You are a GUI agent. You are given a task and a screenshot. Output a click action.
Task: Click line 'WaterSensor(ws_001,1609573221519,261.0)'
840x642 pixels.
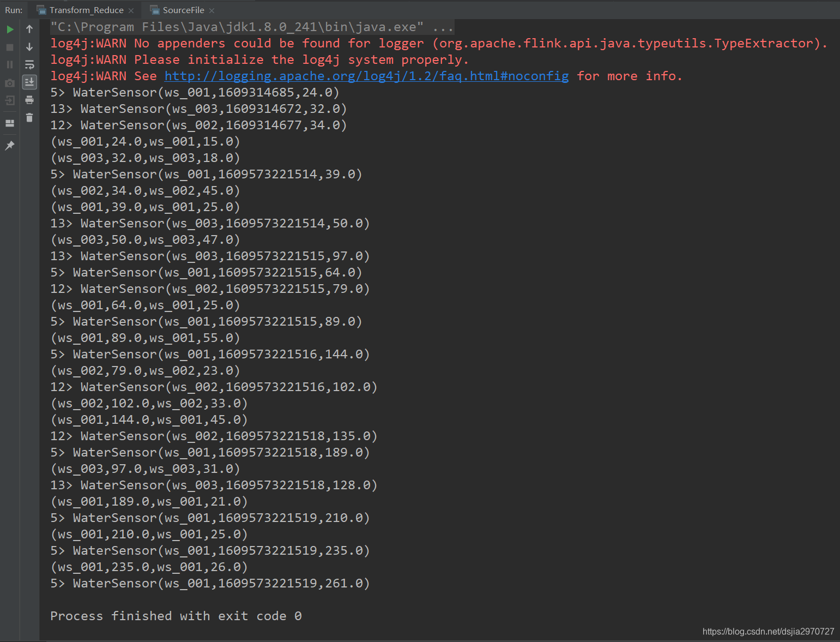tap(210, 583)
